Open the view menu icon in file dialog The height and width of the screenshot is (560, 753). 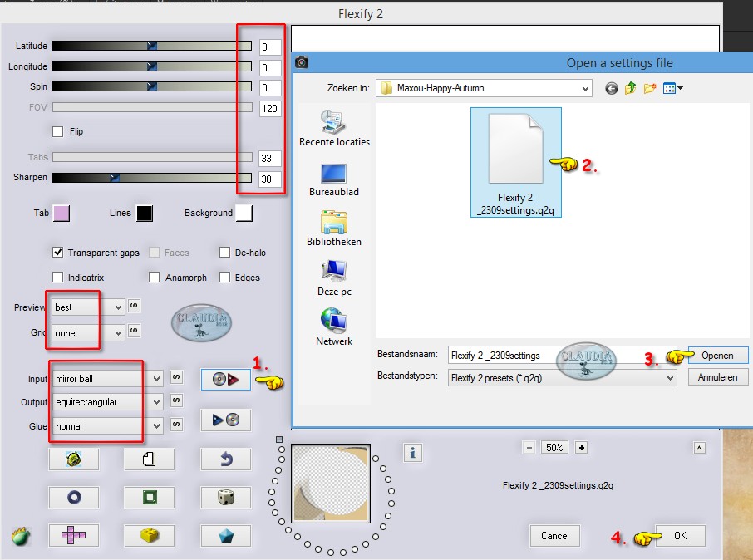672,88
